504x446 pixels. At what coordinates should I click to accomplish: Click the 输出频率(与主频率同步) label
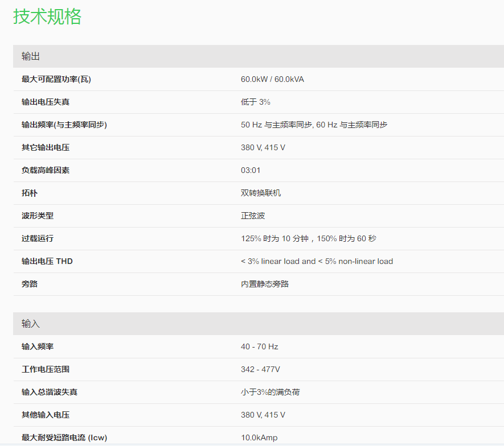tap(64, 125)
